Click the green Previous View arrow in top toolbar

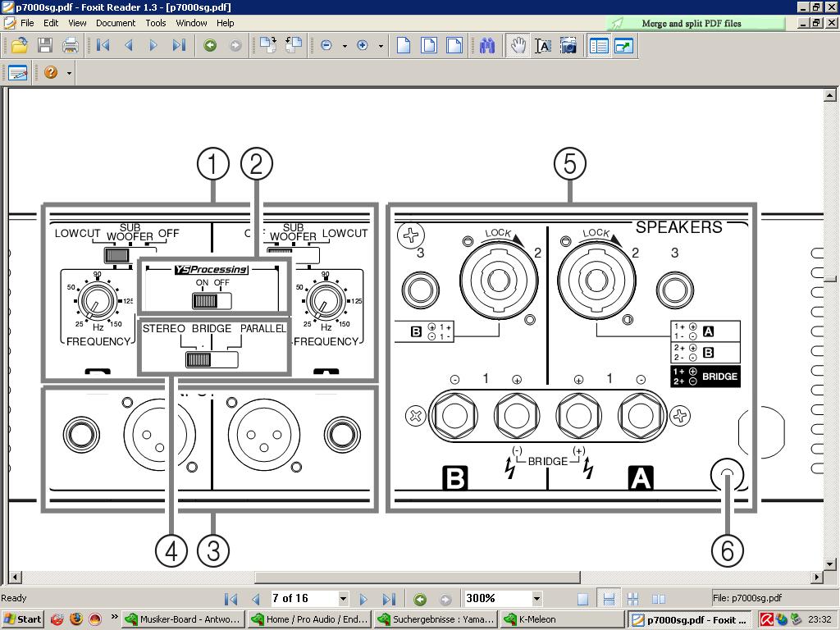tap(210, 46)
